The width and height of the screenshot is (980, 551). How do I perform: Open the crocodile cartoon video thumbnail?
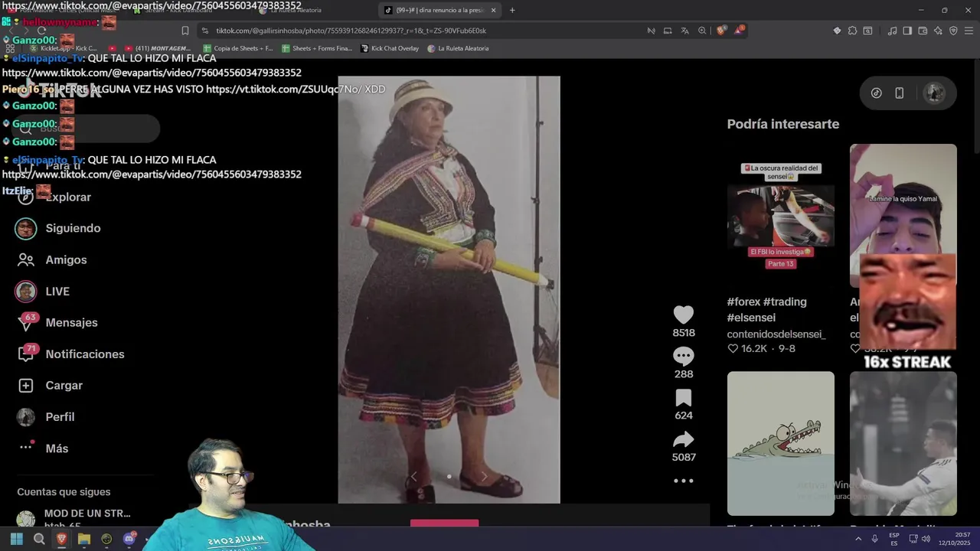coord(780,443)
